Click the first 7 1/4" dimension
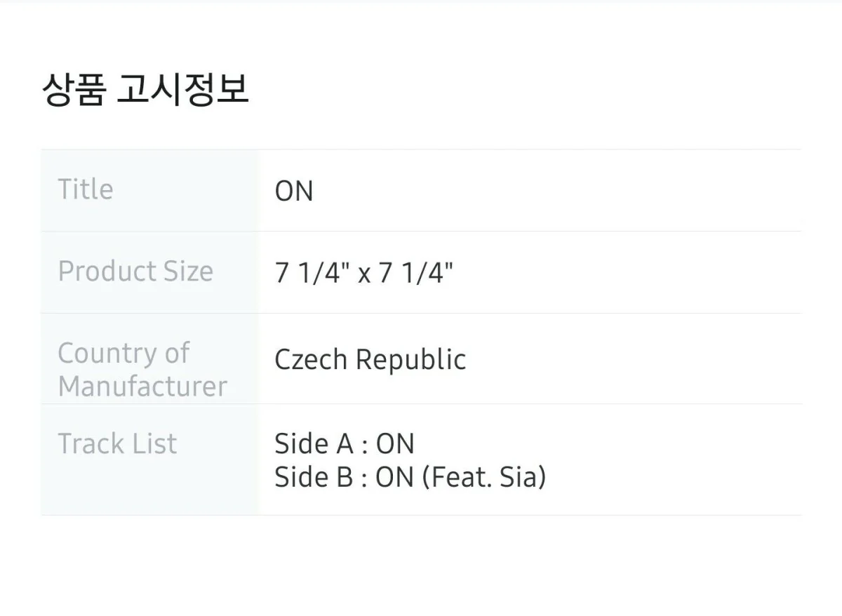Image resolution: width=842 pixels, height=616 pixels. (x=312, y=273)
